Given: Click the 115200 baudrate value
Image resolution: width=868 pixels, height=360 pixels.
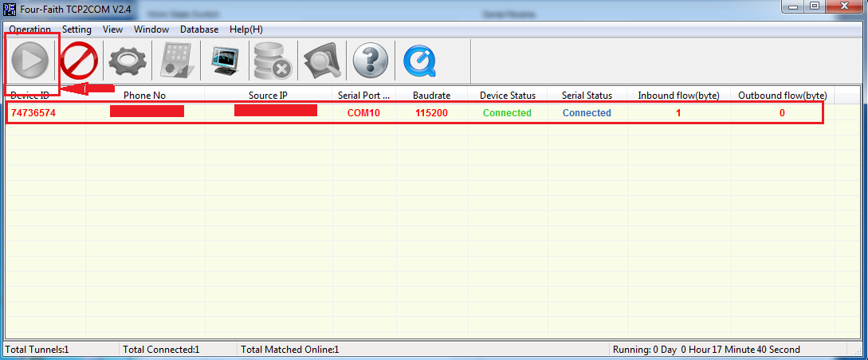Looking at the screenshot, I should tap(432, 113).
